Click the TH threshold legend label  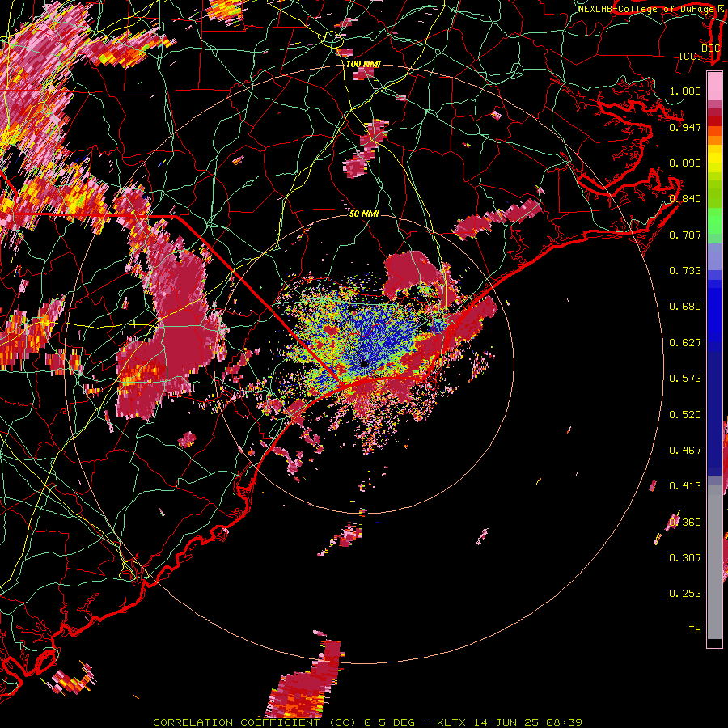[x=695, y=630]
